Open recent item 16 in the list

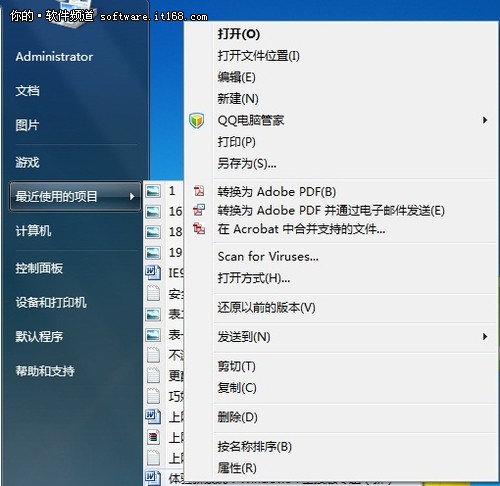[x=176, y=211]
